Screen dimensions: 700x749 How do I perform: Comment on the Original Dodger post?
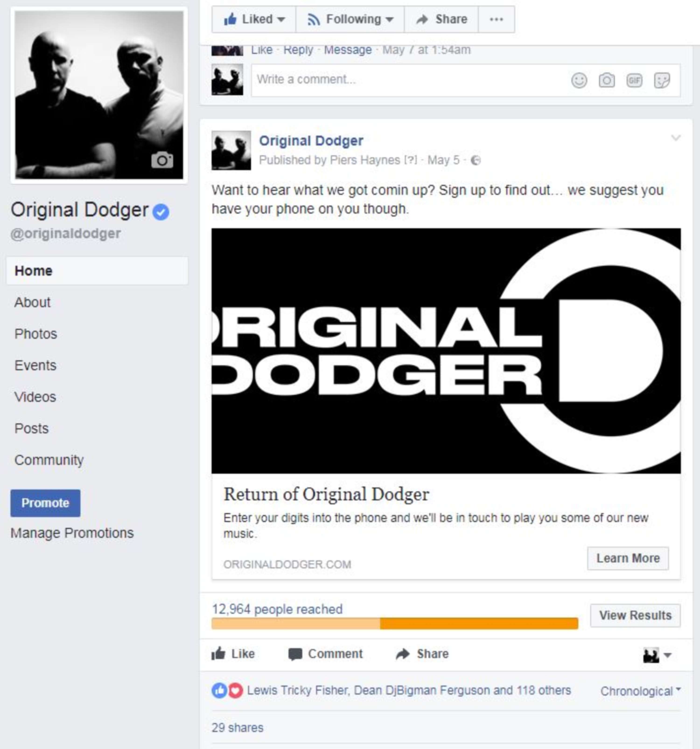pos(325,654)
